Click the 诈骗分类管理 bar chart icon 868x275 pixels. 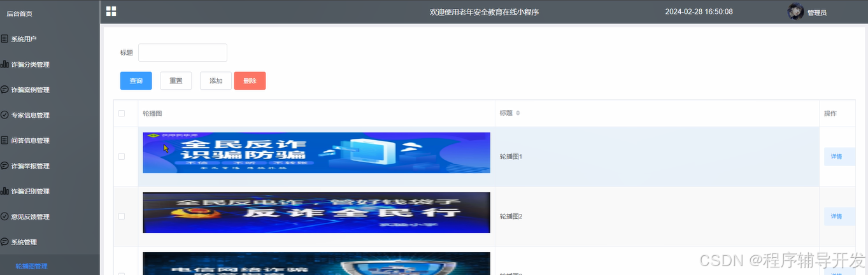(4, 64)
